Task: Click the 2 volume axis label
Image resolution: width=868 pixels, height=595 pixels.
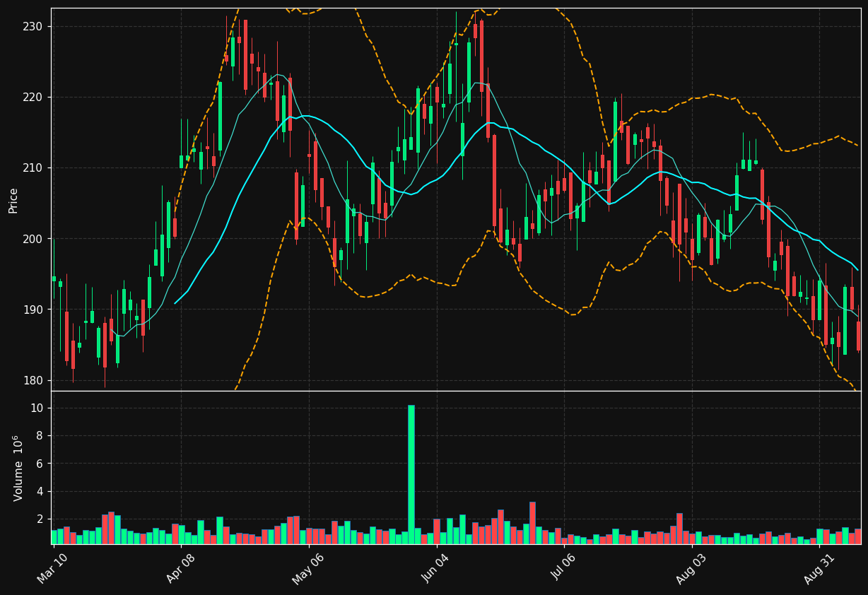Action: [40, 519]
